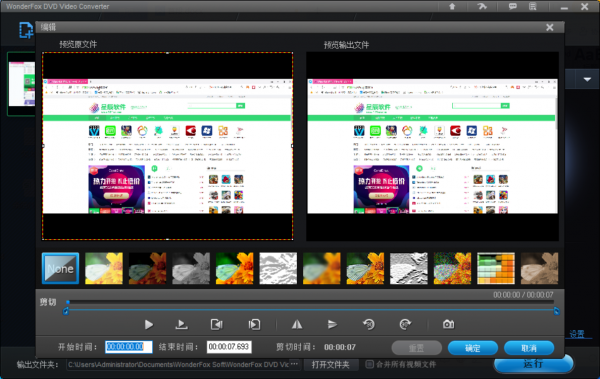Open the 打开文件夹 button in main window
The width and height of the screenshot is (600, 379).
pos(331,364)
